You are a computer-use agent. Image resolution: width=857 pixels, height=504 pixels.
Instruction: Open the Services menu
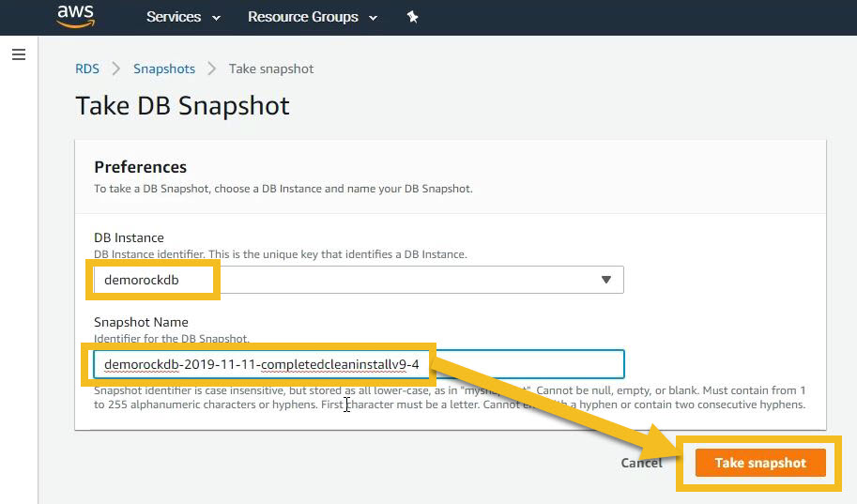(x=183, y=17)
